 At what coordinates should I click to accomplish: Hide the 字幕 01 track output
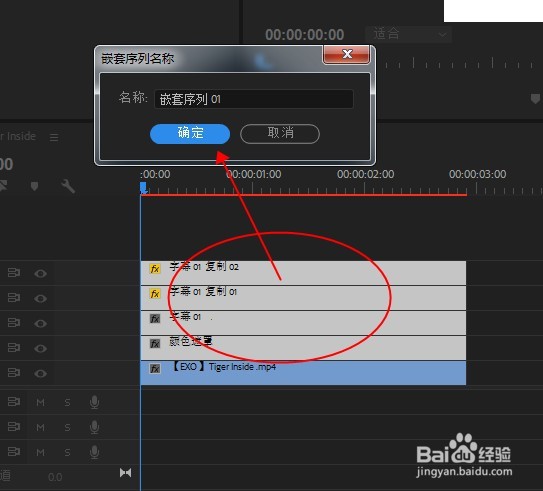41,323
